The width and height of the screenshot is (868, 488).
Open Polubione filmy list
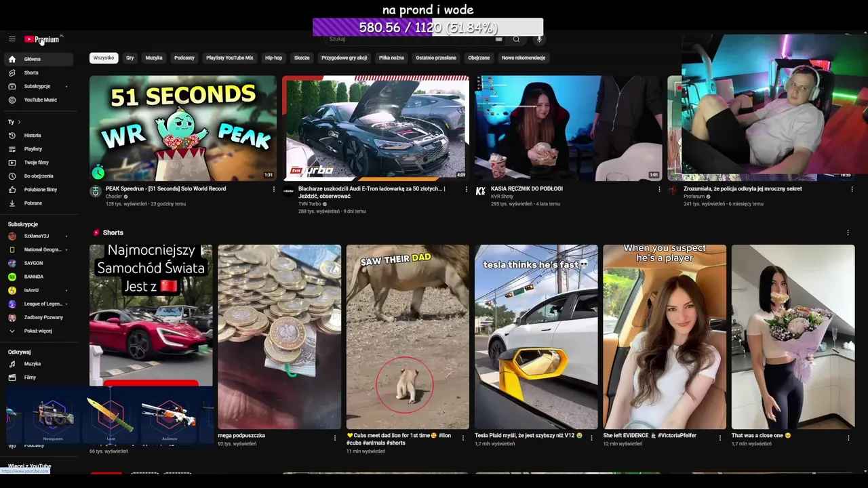(39, 190)
